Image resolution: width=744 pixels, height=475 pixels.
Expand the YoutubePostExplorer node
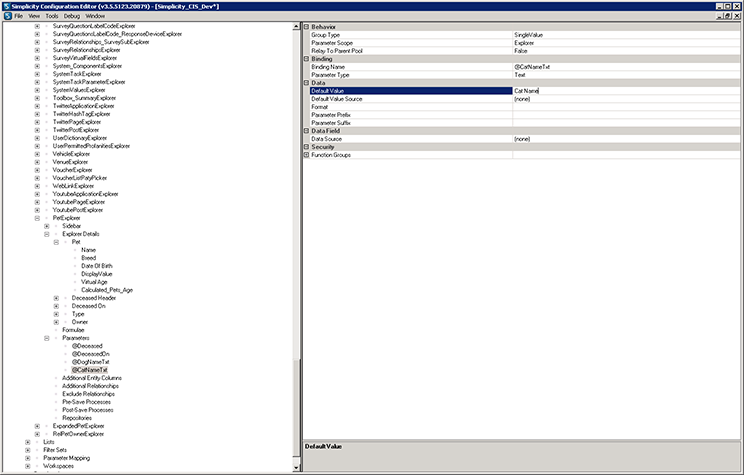pos(37,210)
